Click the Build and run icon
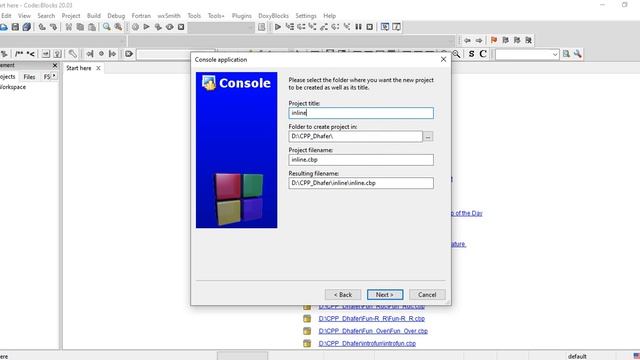640x360 pixels. pyautogui.click(x=158, y=27)
